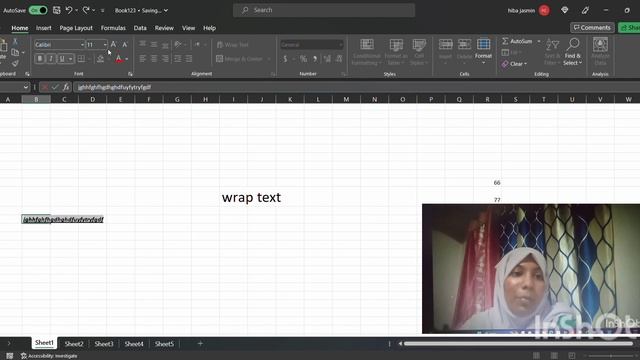640x360 pixels.
Task: Add a new sheet with plus button
Action: (200, 344)
